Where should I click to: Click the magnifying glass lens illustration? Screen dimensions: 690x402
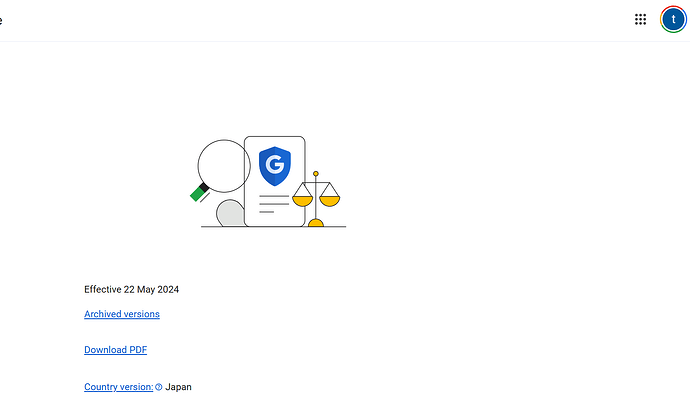[x=224, y=166]
